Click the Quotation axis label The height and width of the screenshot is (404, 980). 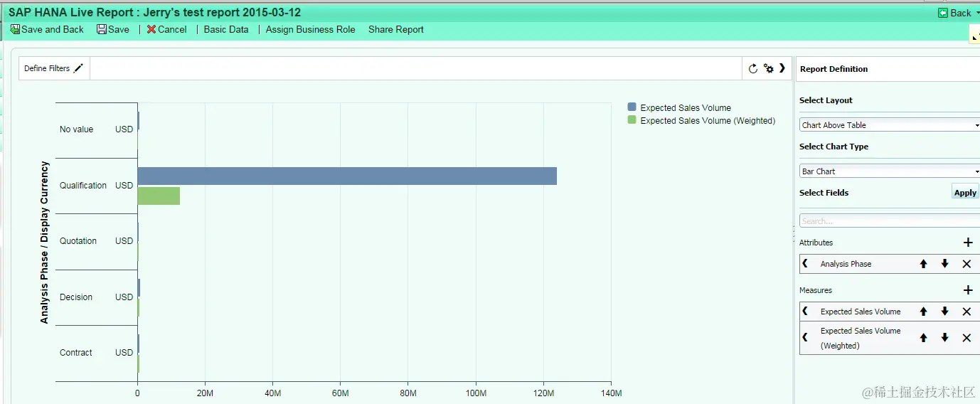pyautogui.click(x=78, y=241)
